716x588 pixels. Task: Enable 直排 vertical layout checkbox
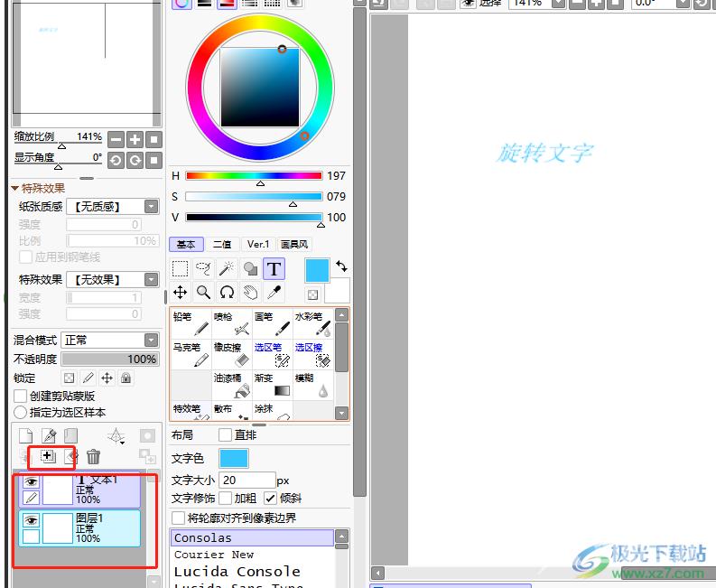click(x=225, y=435)
